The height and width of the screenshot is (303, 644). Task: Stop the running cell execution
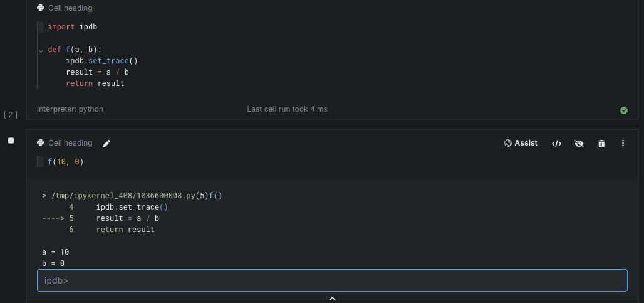[x=11, y=141]
